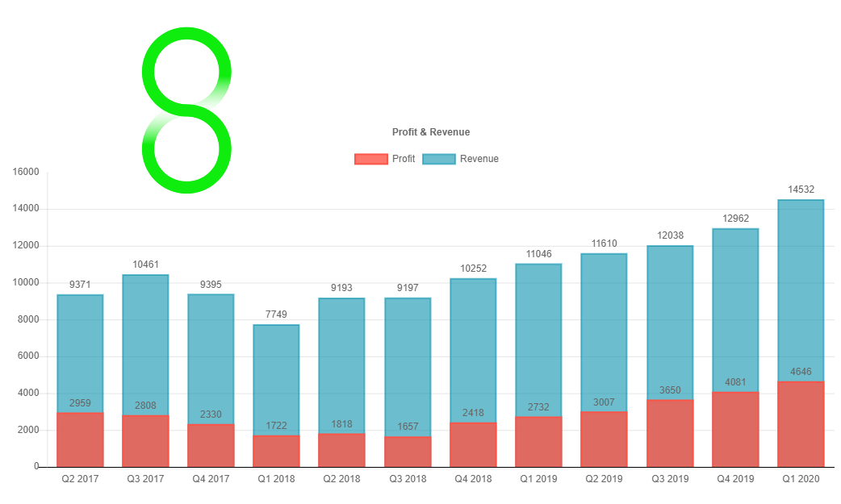This screenshot has height=504, width=841.
Task: Select the Q2 2019 x-axis label
Action: pos(604,479)
